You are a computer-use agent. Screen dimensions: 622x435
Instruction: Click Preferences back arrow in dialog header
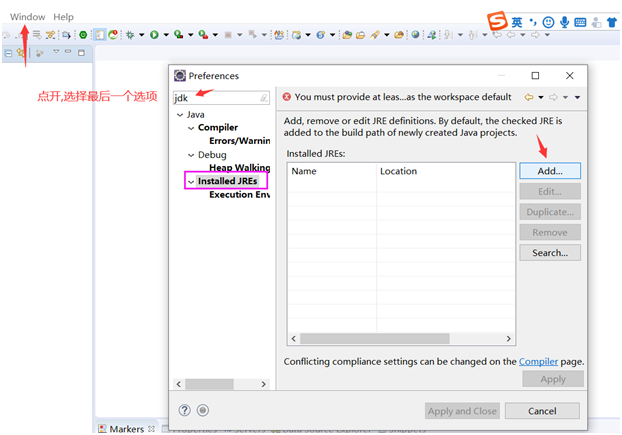pyautogui.click(x=529, y=97)
